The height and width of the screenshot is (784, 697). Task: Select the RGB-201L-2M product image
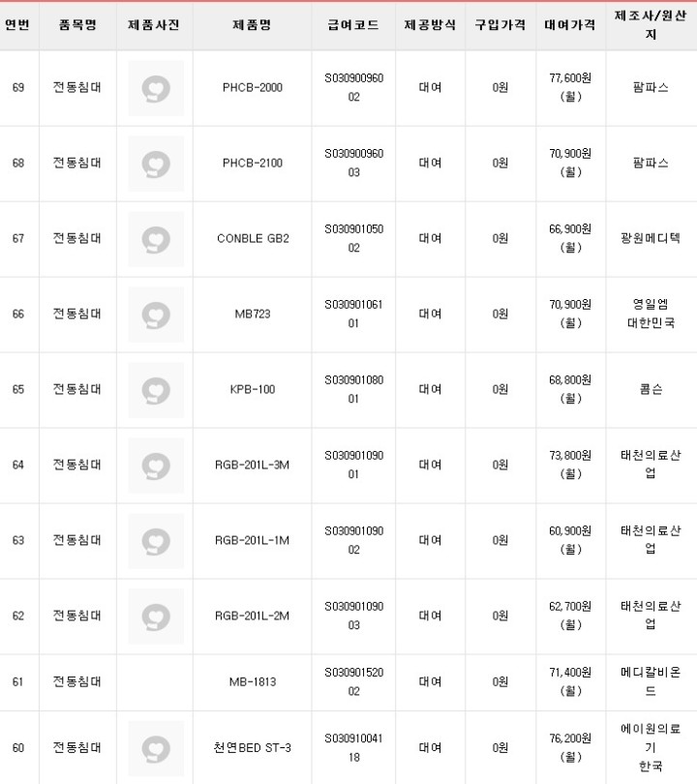pos(155,617)
